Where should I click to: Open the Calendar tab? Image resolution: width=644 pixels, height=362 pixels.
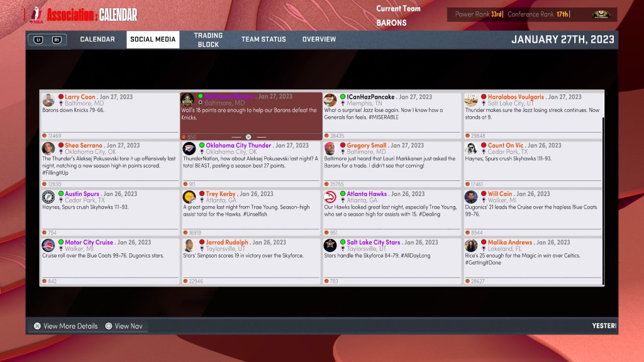tap(97, 40)
